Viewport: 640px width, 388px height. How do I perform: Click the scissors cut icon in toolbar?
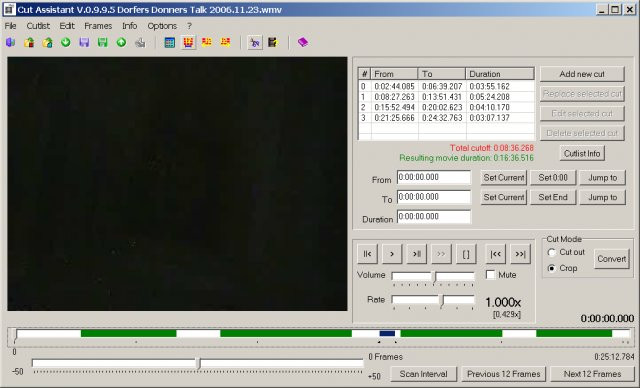(x=255, y=42)
